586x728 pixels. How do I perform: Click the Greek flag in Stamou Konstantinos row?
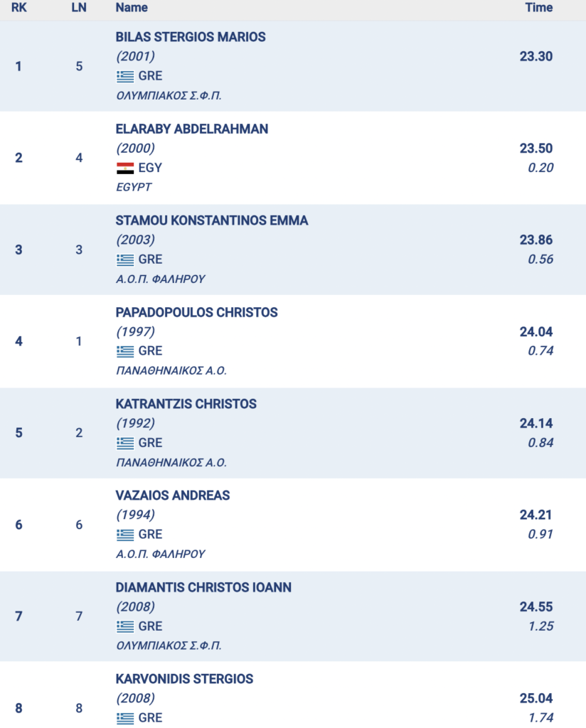point(125,259)
